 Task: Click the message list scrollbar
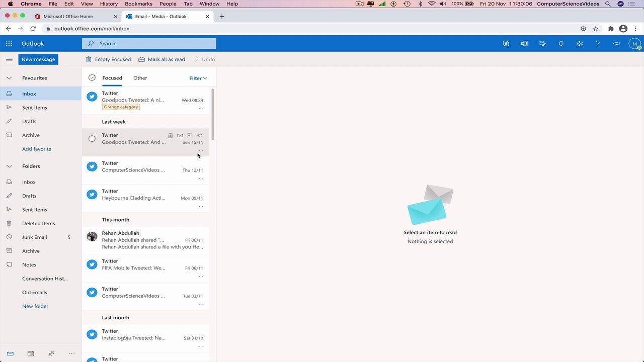213,115
